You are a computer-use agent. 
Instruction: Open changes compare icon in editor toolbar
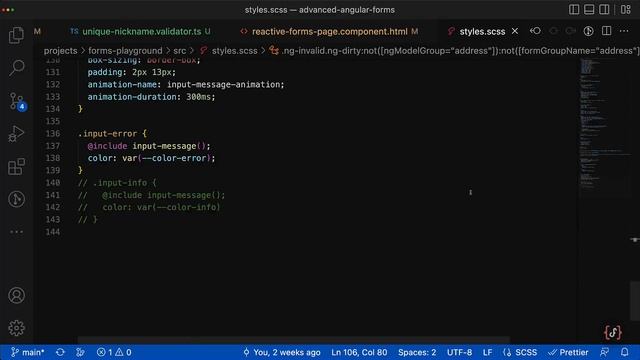pos(536,31)
